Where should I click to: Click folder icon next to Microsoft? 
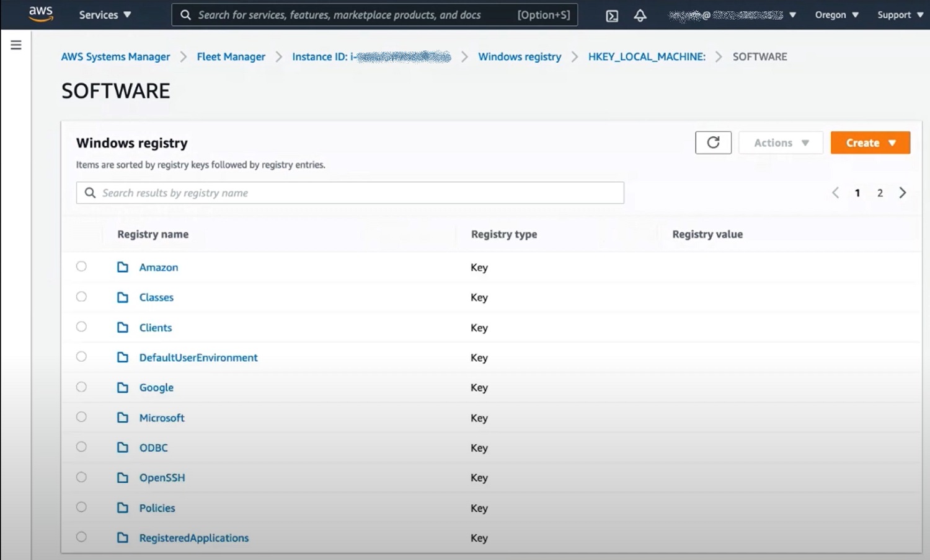click(x=123, y=418)
